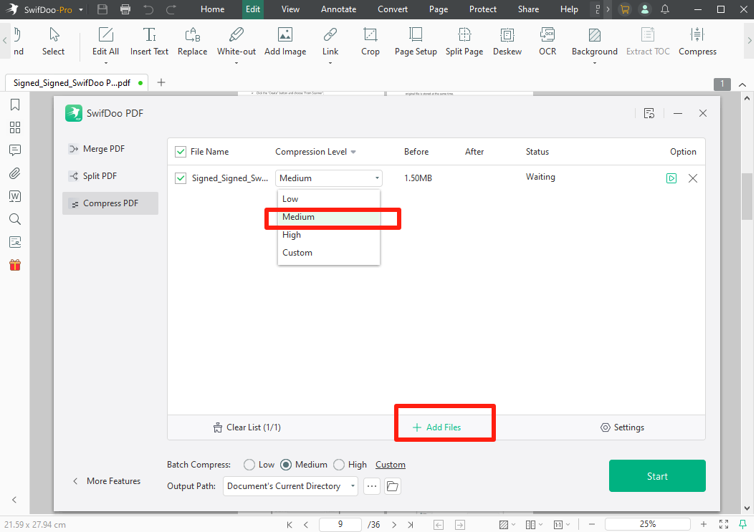Uncheck the Signed_Signed_Sw file checkbox
Viewport: 754px width, 532px height.
181,178
